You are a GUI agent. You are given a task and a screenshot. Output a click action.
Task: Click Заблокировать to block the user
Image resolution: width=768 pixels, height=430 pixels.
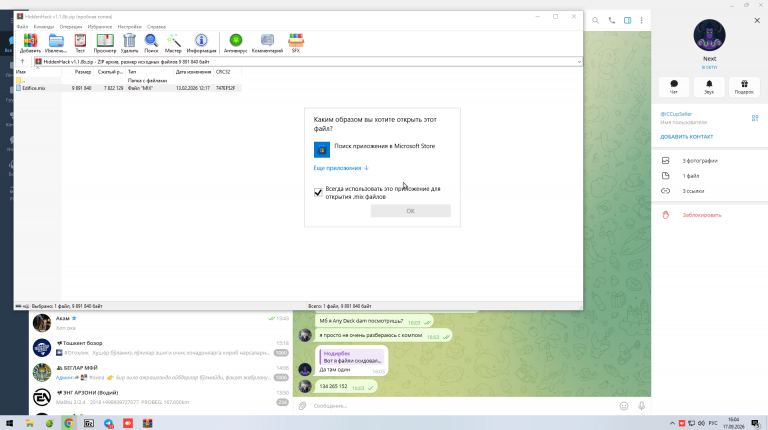coord(701,215)
